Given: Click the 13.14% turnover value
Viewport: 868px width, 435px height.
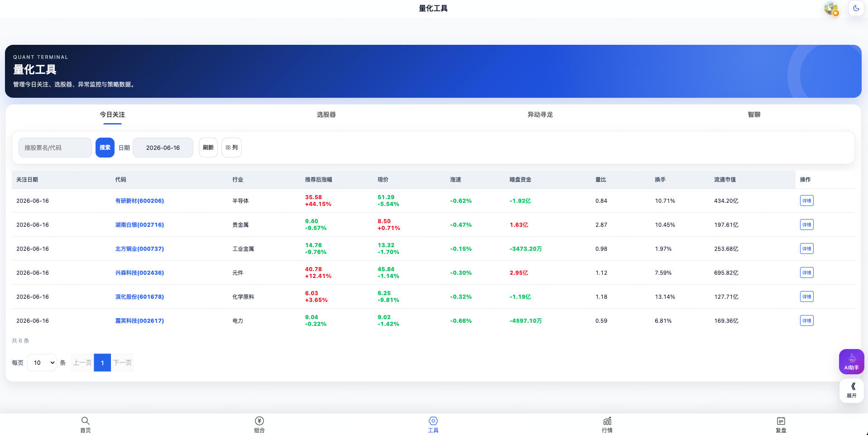Looking at the screenshot, I should (665, 297).
